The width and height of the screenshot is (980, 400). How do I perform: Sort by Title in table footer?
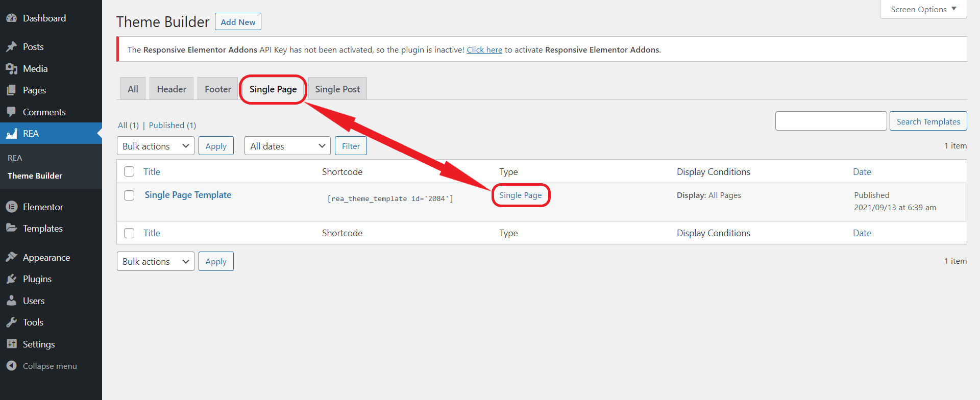tap(152, 233)
